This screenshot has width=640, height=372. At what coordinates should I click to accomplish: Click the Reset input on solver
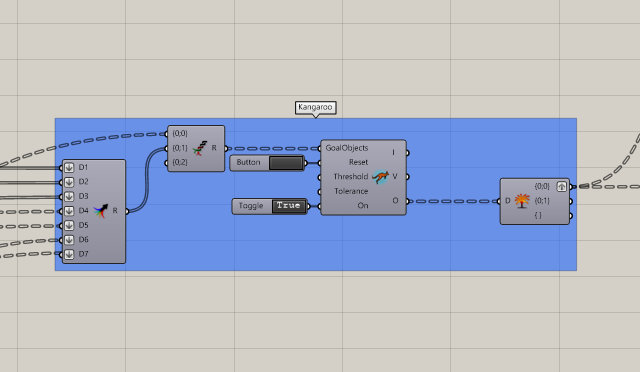coord(358,162)
